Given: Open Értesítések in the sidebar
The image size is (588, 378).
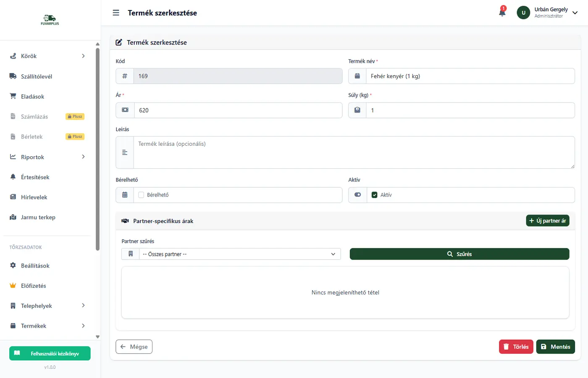Looking at the screenshot, I should coord(35,177).
